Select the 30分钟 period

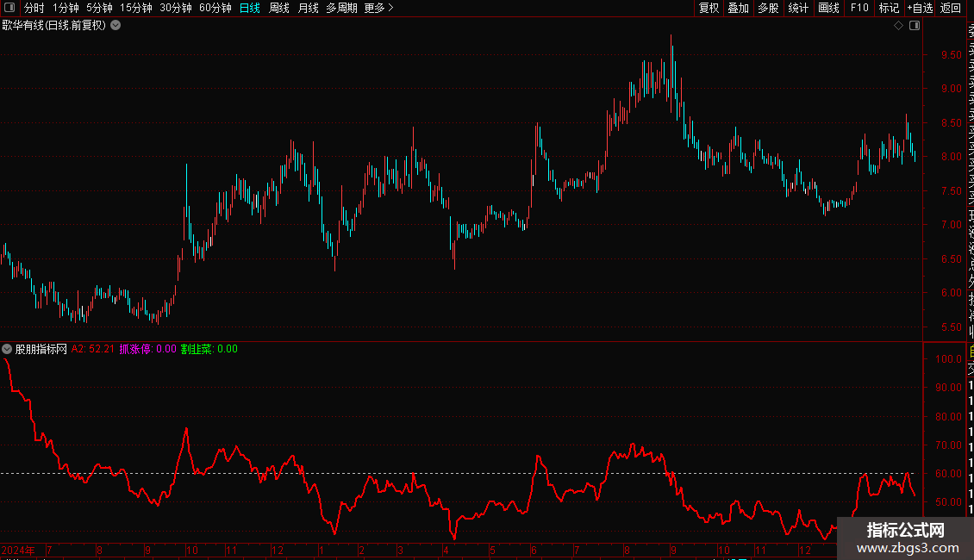(176, 8)
